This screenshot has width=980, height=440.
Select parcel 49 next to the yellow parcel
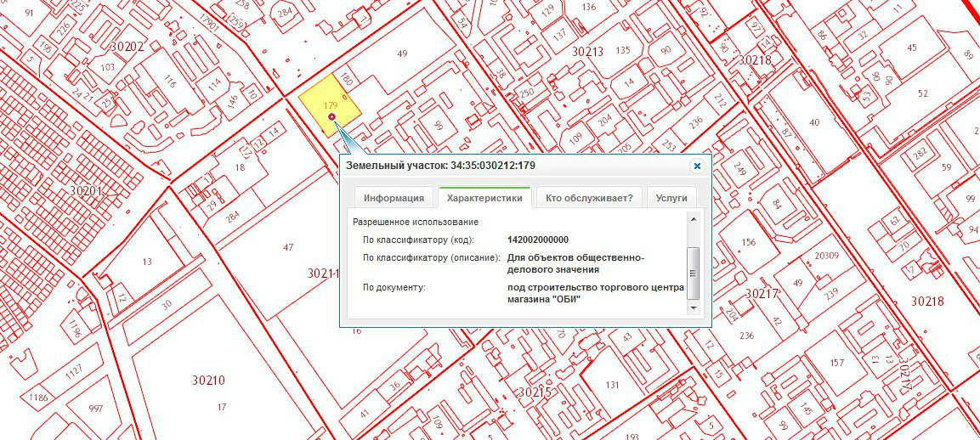[402, 54]
